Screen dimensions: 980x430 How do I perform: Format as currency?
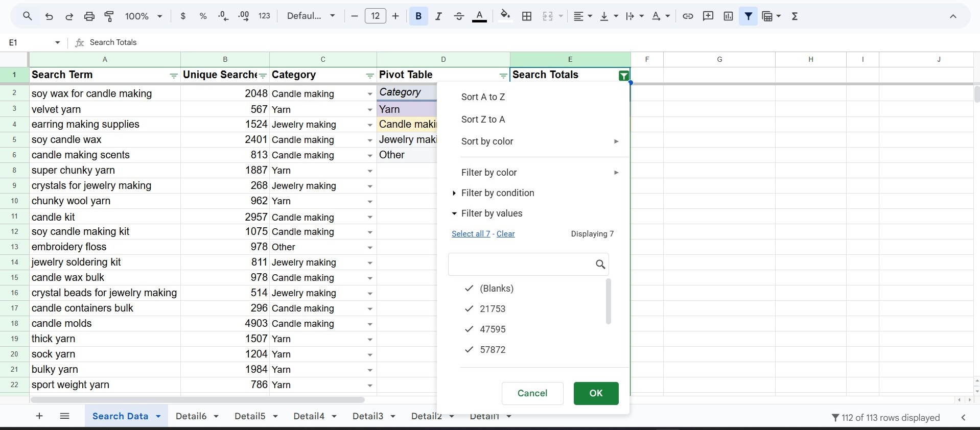click(x=183, y=16)
